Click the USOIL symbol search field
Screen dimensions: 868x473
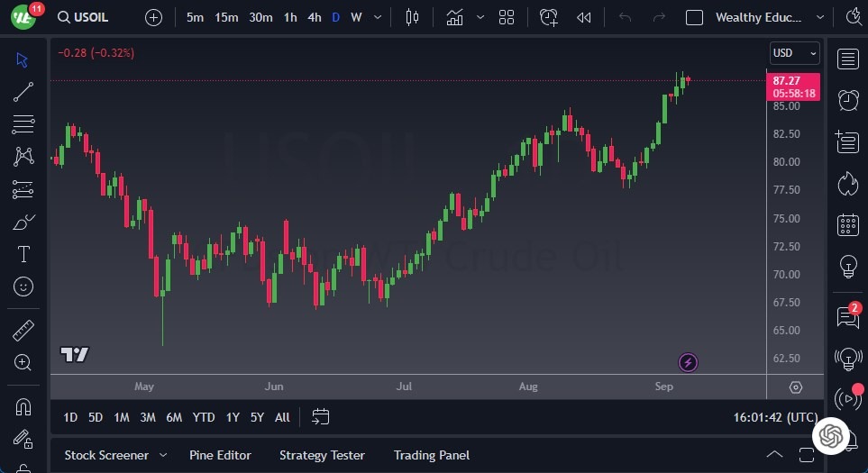(x=91, y=17)
